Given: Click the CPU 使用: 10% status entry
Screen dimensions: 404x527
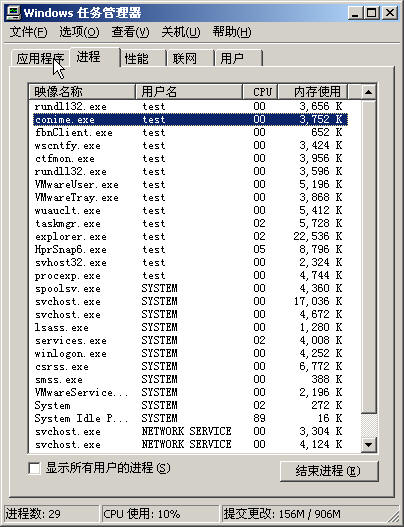Looking at the screenshot, I should click(160, 514).
